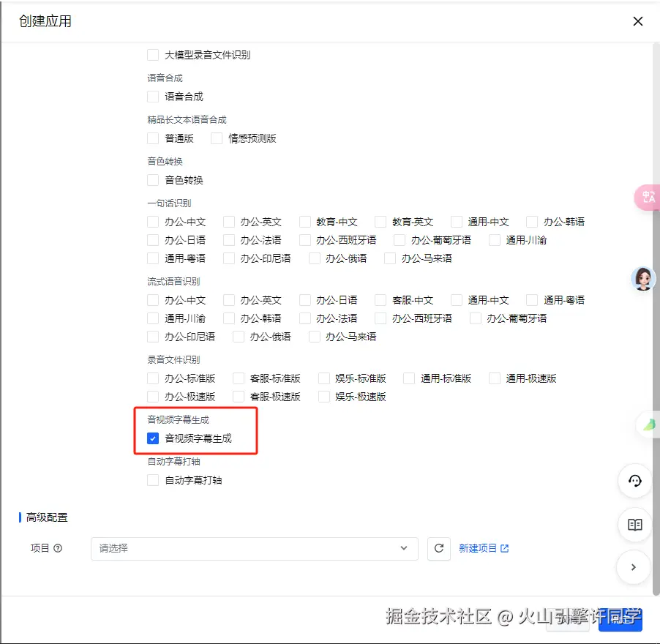Tick 客服-中文 in 流式语音识别
This screenshot has width=660, height=644.
pyautogui.click(x=380, y=300)
